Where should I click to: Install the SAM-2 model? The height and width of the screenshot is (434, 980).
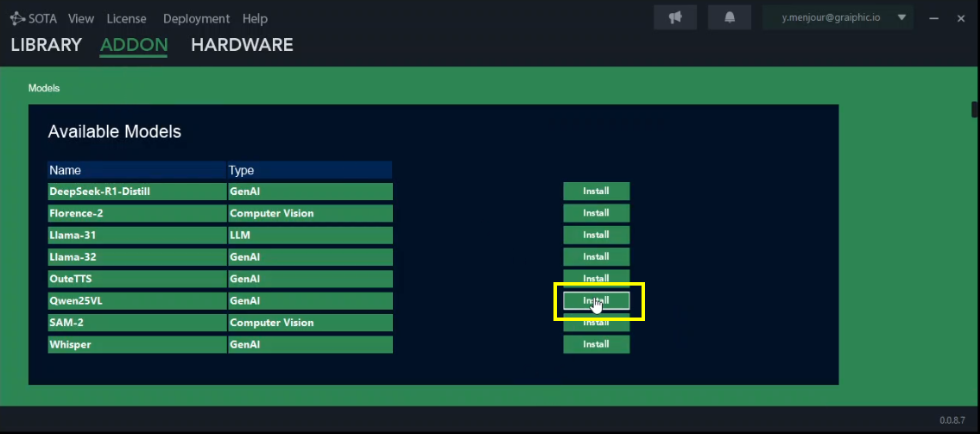(597, 322)
